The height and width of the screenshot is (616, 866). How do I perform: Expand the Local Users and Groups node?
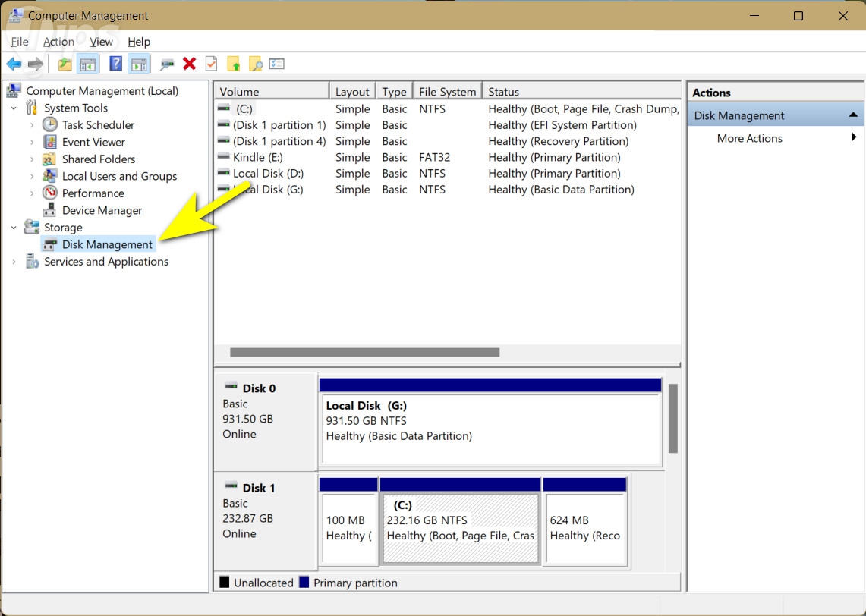(x=32, y=176)
